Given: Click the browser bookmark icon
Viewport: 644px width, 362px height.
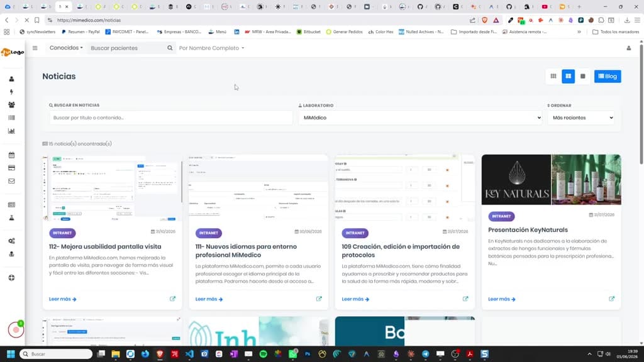Looking at the screenshot, I should point(37,20).
